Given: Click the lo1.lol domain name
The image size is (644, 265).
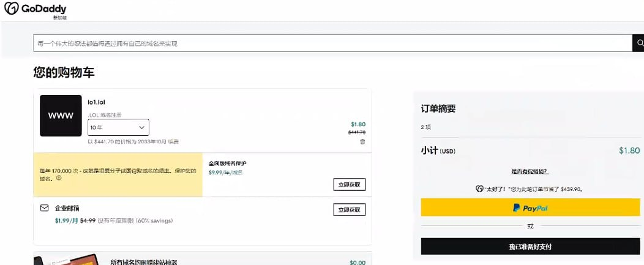Looking at the screenshot, I should tap(97, 102).
